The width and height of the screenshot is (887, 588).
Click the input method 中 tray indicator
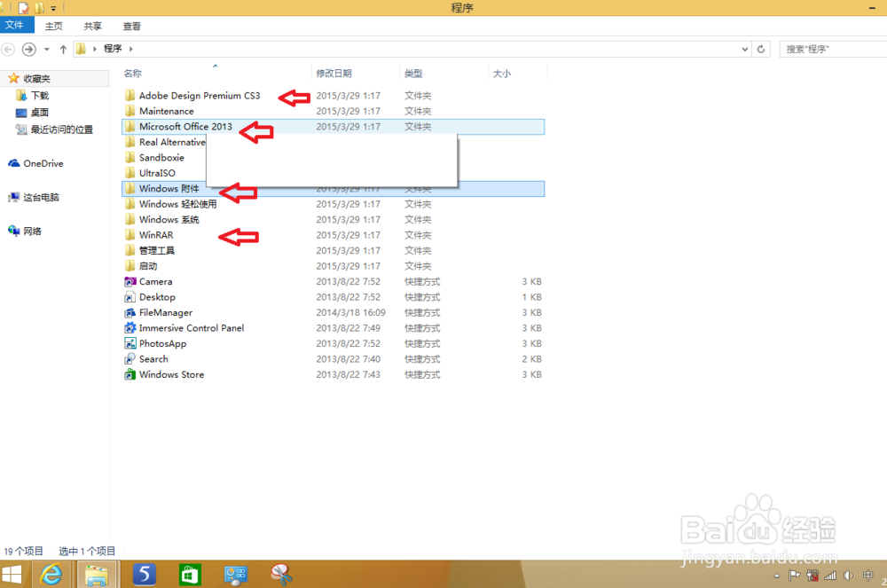tap(867, 576)
